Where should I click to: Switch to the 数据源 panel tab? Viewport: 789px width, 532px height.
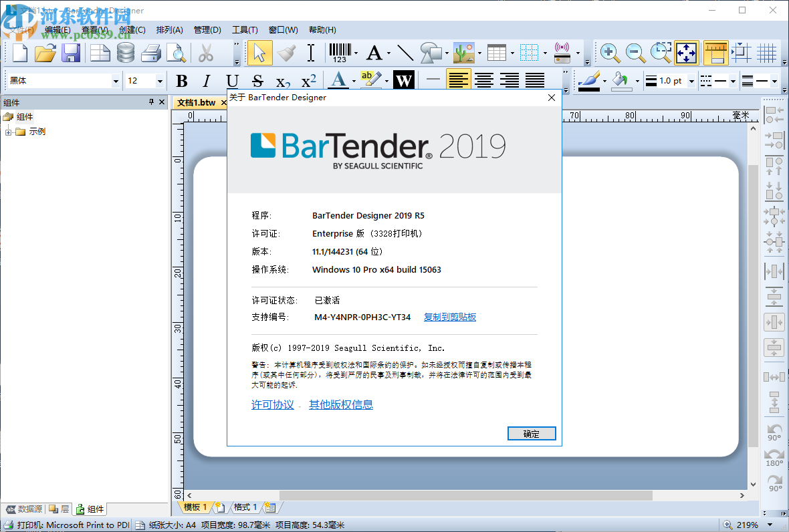tap(27, 508)
